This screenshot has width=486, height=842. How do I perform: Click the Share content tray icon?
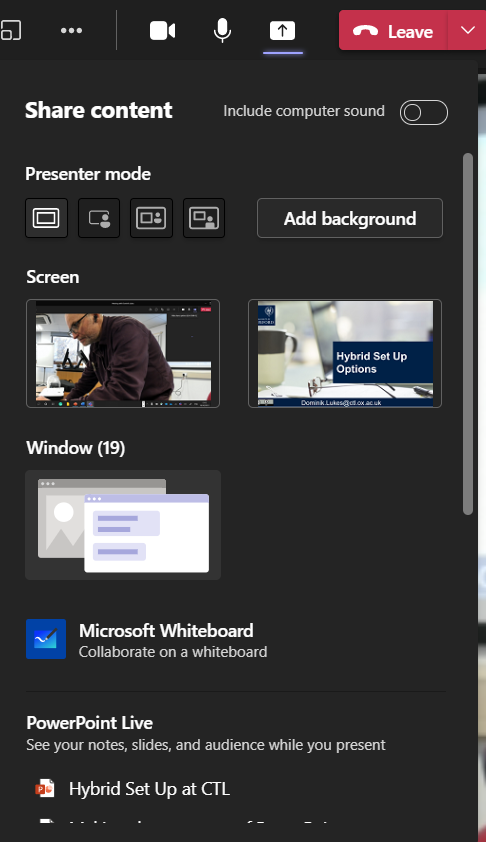point(282,31)
